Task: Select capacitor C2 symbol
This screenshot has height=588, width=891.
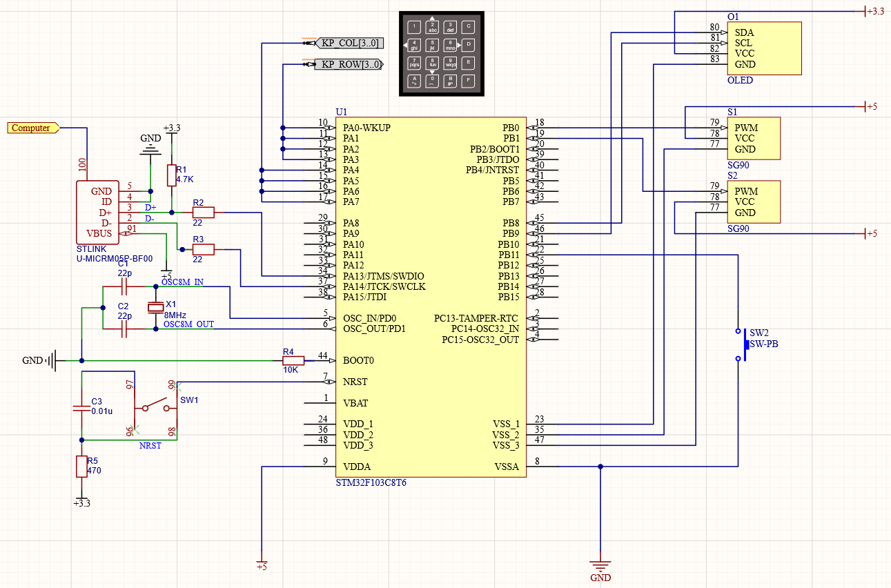Action: tap(124, 329)
